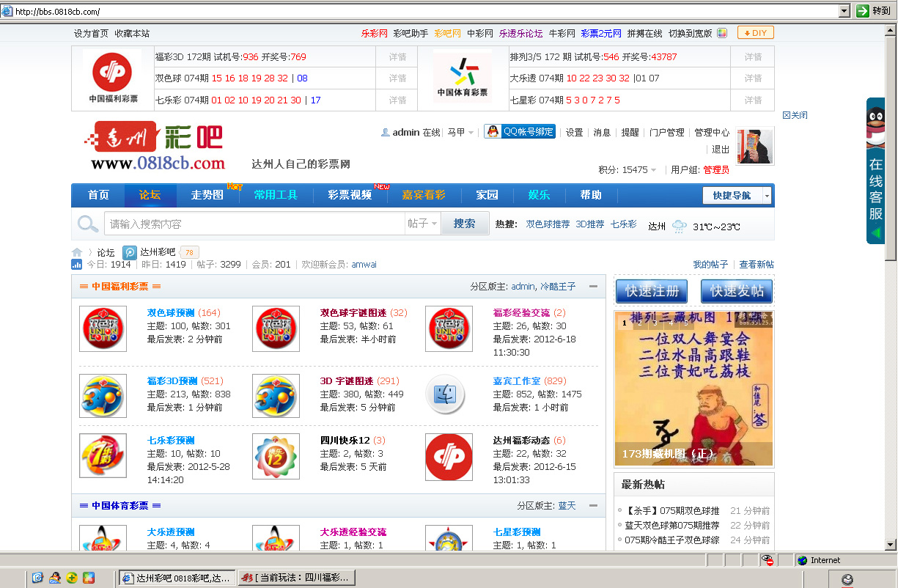This screenshot has height=588, width=898.
Task: Click the home breadcrumb icon above the forum list
Action: pos(78,251)
